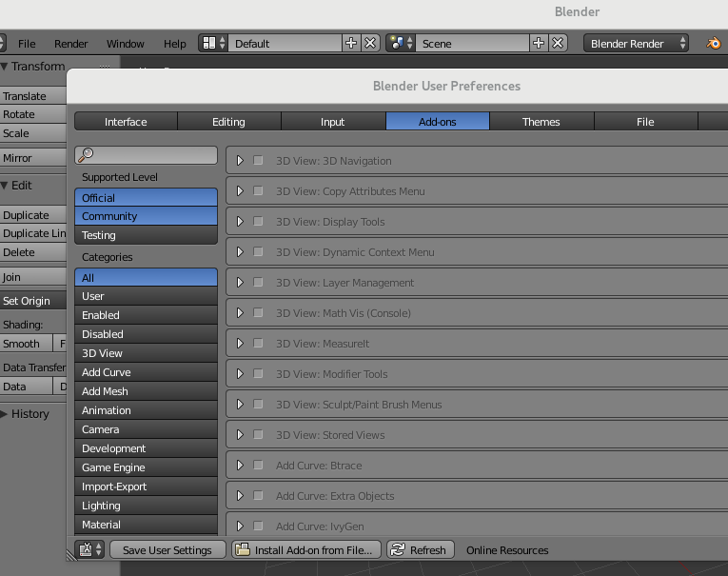Click the add-on search input field
The width and height of the screenshot is (728, 576).
pos(146,155)
